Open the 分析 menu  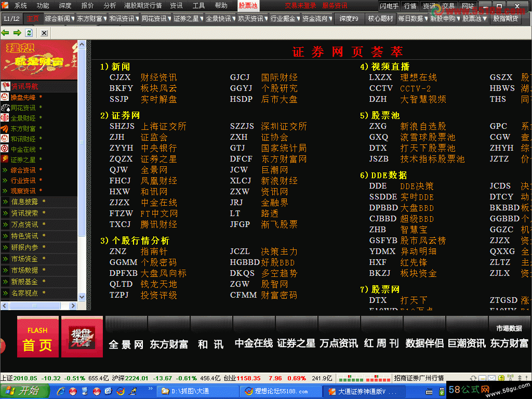tap(110, 6)
